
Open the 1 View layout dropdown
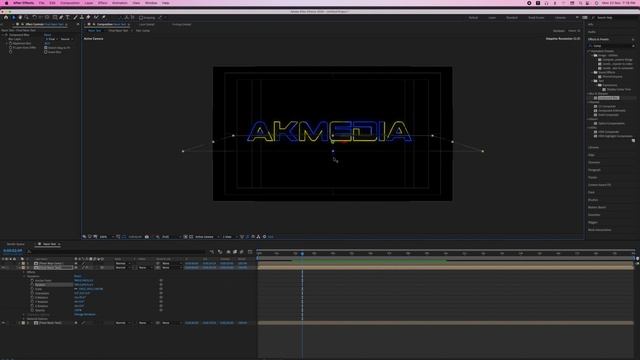click(x=229, y=237)
